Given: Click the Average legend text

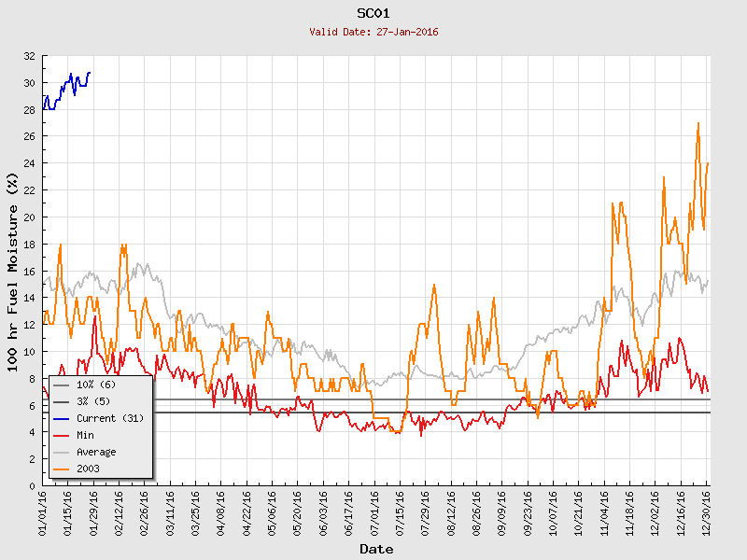Looking at the screenshot, I should 96,452.
